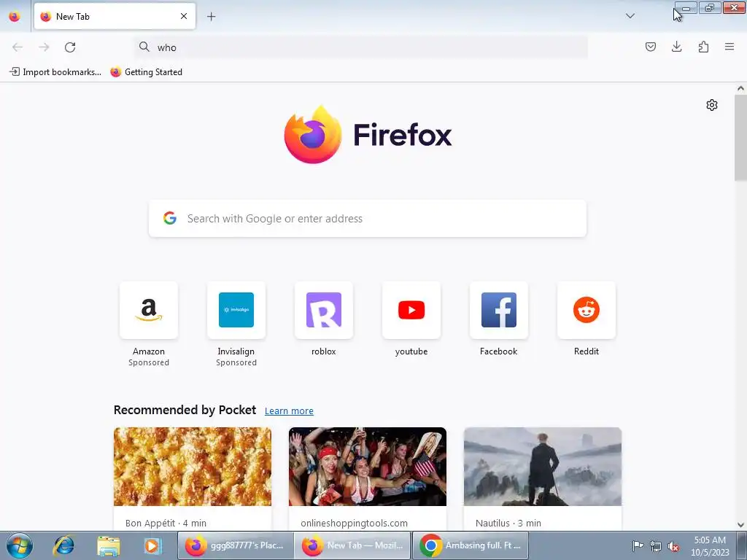Switch to ggg887777's Place Firefox window
This screenshot has width=747, height=560.
(x=236, y=545)
